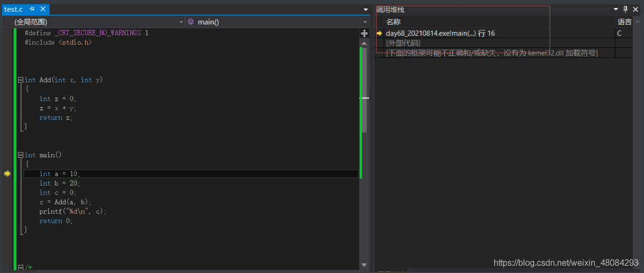This screenshot has width=644, height=273.
Task: Click the C language cell
Action: (x=619, y=33)
